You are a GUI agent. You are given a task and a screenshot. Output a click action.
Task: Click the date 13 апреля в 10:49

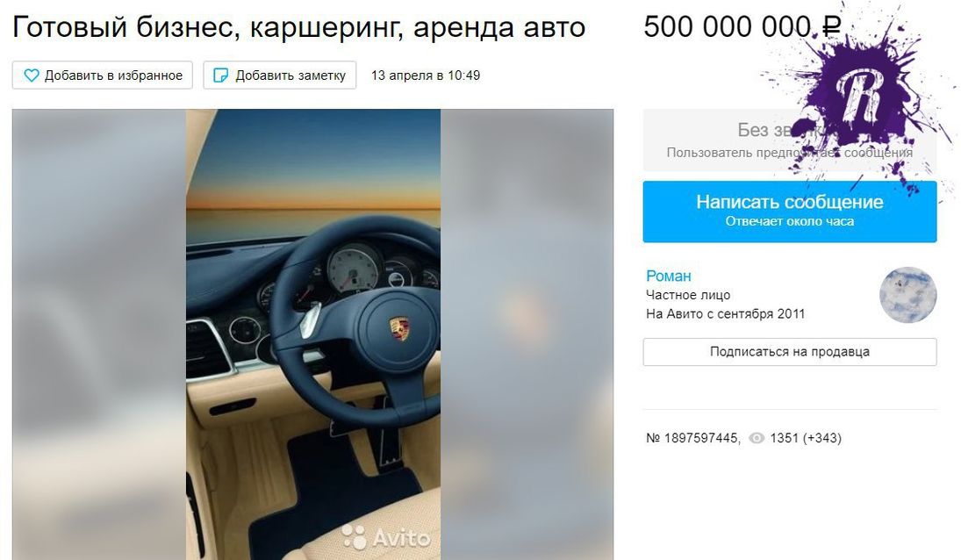coord(426,75)
